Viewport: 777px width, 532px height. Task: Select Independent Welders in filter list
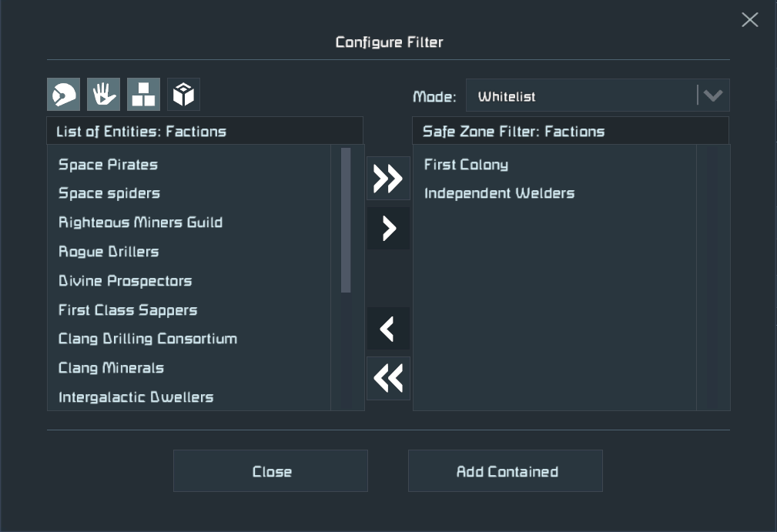click(499, 193)
